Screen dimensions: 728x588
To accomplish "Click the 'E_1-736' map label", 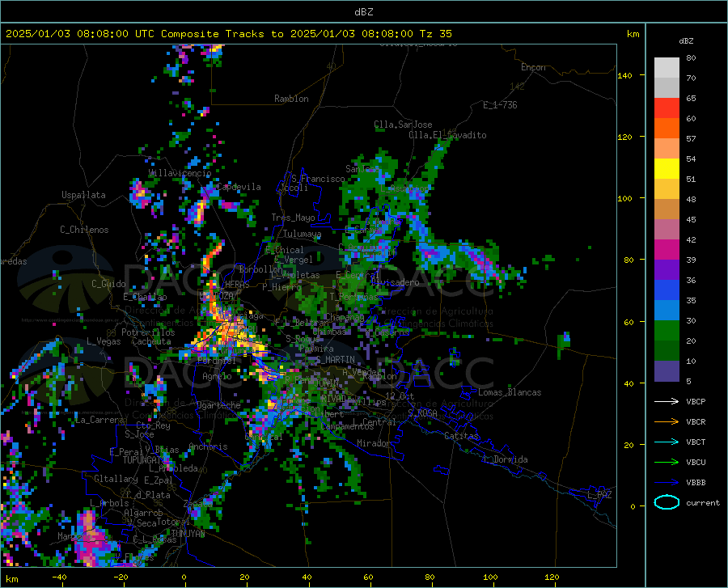I will (500, 105).
